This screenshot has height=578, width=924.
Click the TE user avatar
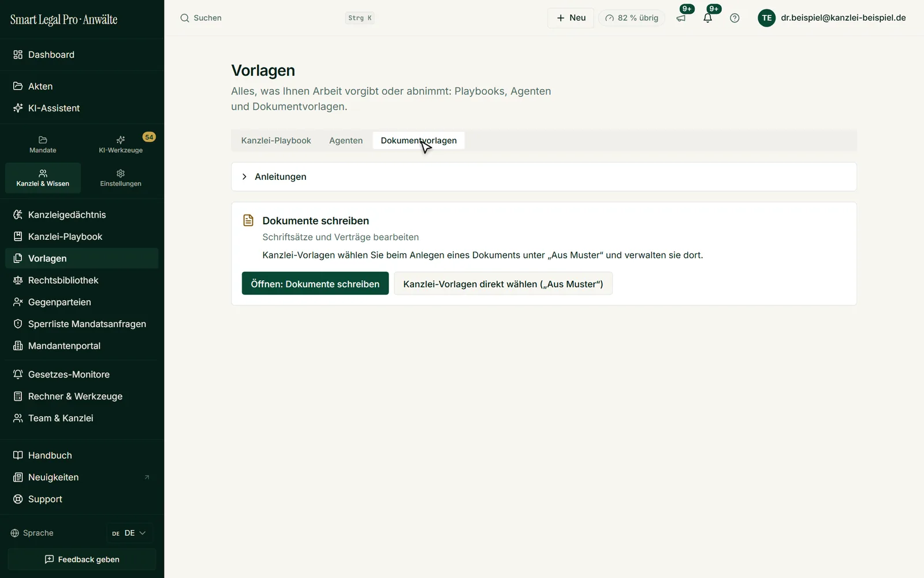point(766,18)
